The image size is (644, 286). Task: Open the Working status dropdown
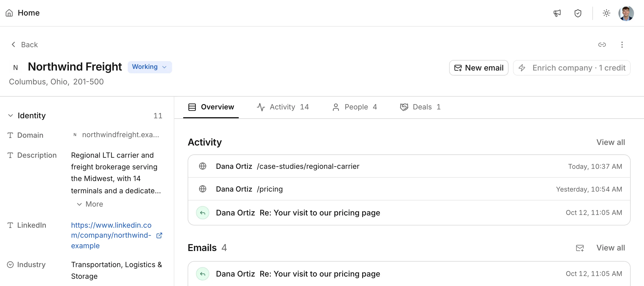(150, 67)
